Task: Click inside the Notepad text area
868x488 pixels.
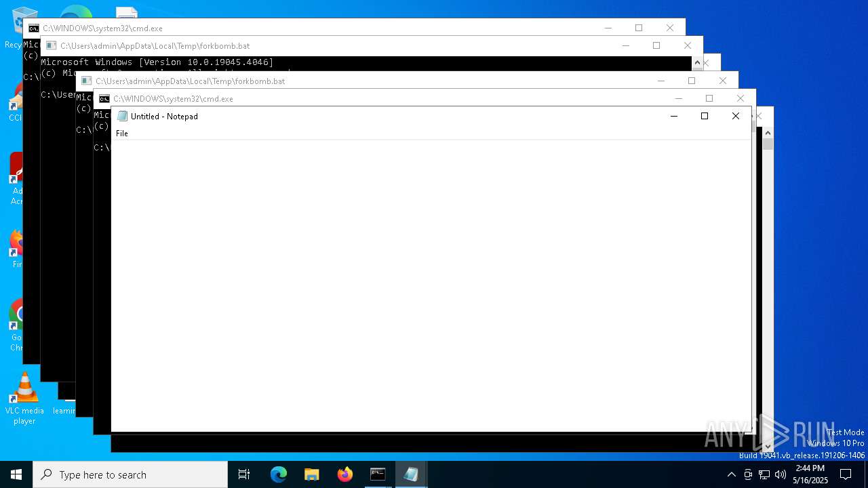Action: coord(431,285)
